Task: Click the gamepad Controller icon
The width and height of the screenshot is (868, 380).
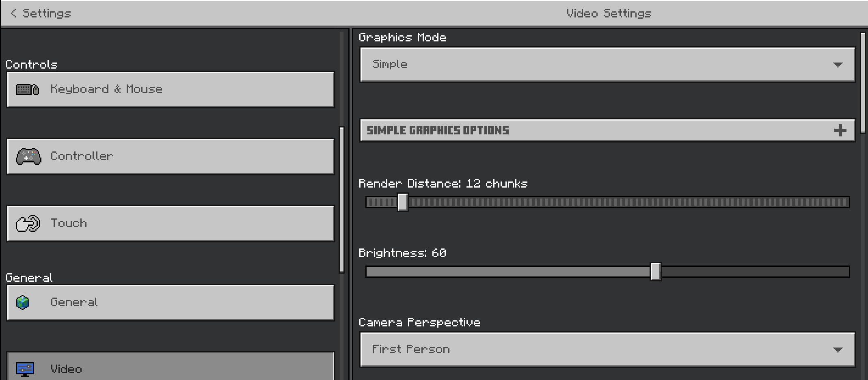Action: coord(28,156)
